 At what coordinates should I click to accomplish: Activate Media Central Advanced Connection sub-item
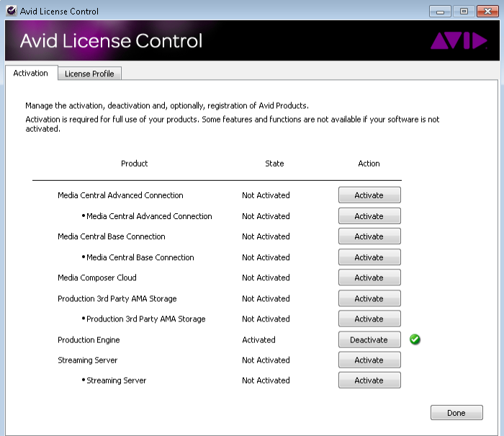click(369, 216)
